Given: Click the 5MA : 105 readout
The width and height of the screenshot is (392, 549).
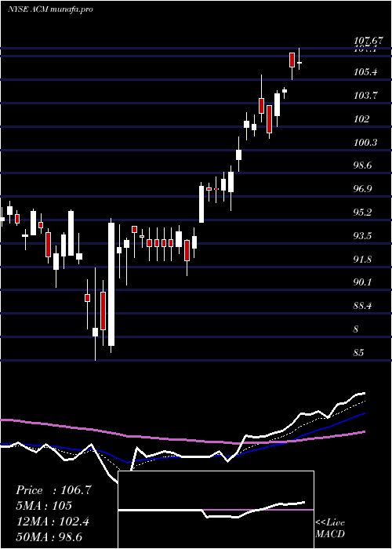Looking at the screenshot, I should (x=44, y=506).
